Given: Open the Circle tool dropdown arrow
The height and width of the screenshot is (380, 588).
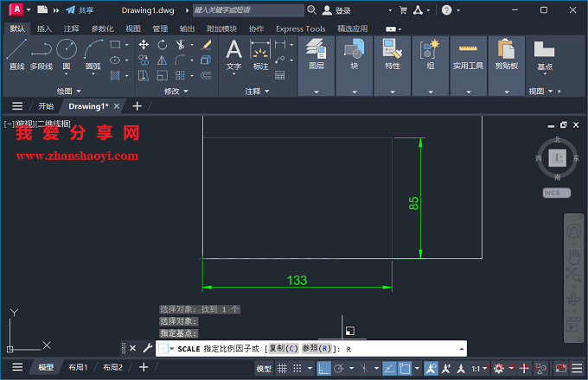Looking at the screenshot, I should (x=67, y=74).
